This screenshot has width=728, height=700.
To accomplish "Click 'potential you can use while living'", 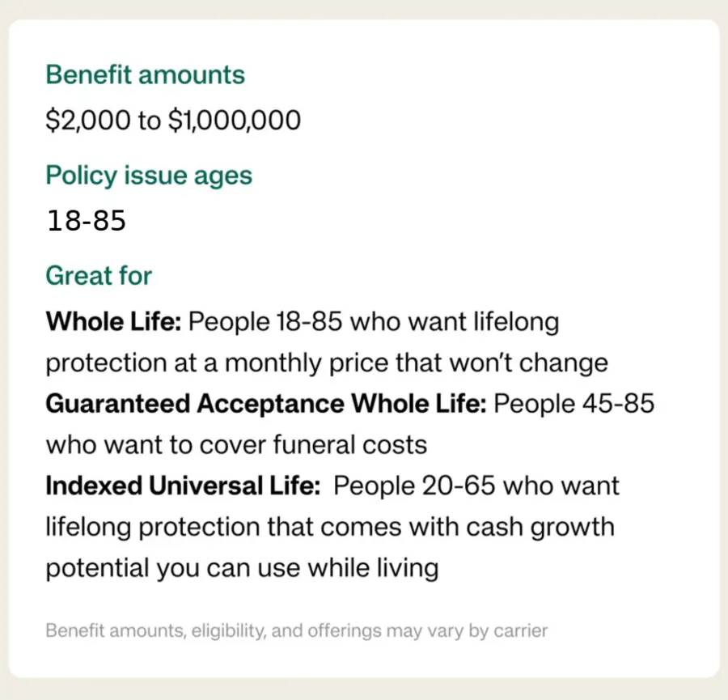I will (242, 569).
